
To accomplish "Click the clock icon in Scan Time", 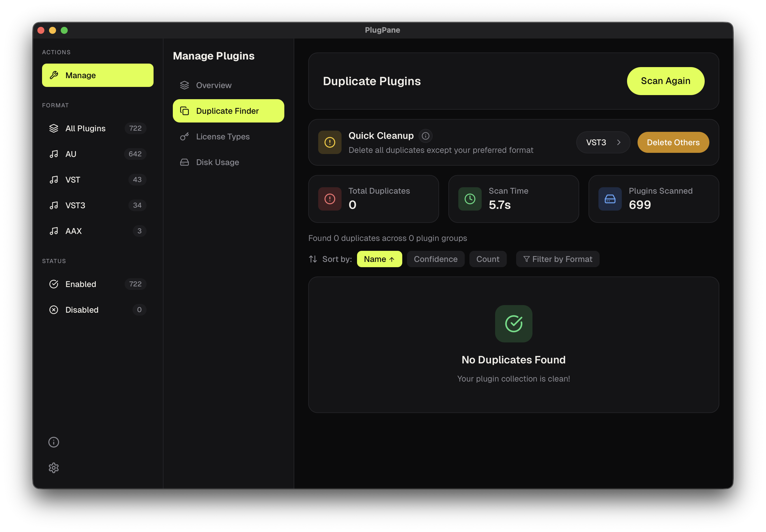I will click(470, 199).
